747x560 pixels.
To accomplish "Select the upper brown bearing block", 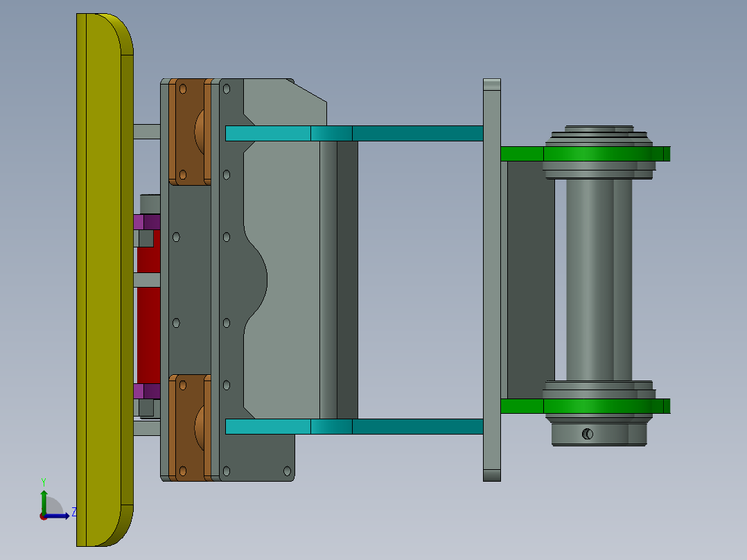I will [190, 132].
